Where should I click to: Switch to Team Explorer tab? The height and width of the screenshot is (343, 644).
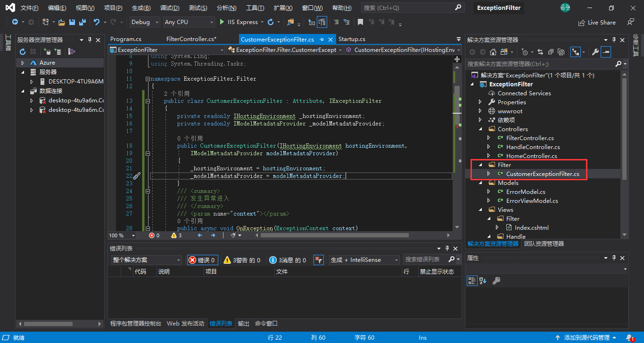(x=544, y=244)
